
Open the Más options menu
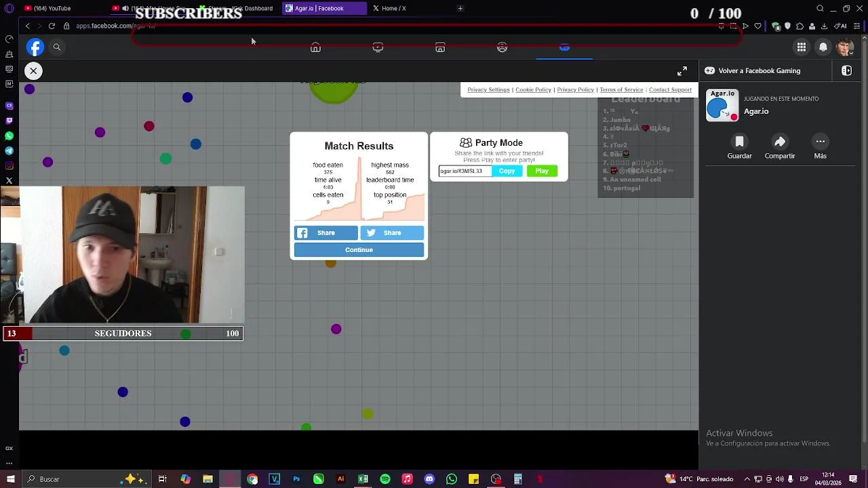coord(820,142)
